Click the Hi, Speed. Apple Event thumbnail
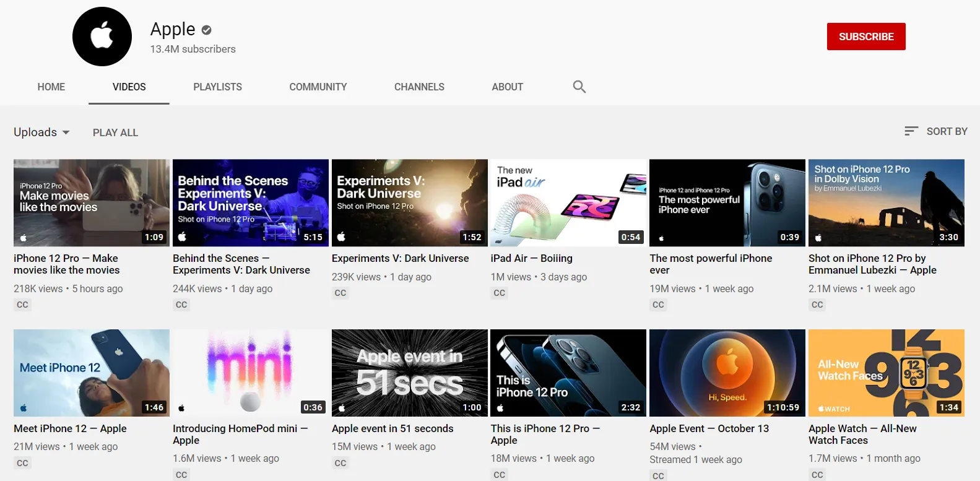The width and height of the screenshot is (980, 481). pyautogui.click(x=727, y=373)
